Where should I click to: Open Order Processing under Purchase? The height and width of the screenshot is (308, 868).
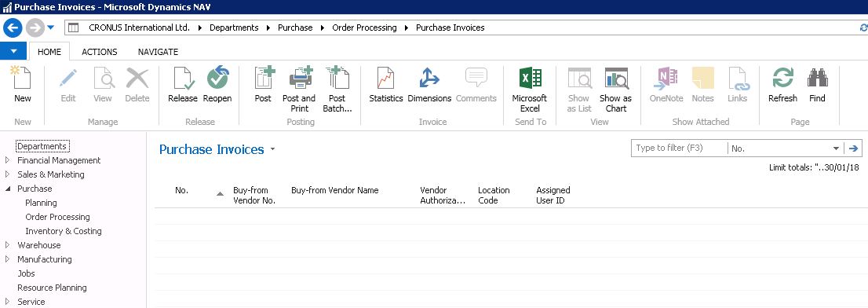[57, 217]
